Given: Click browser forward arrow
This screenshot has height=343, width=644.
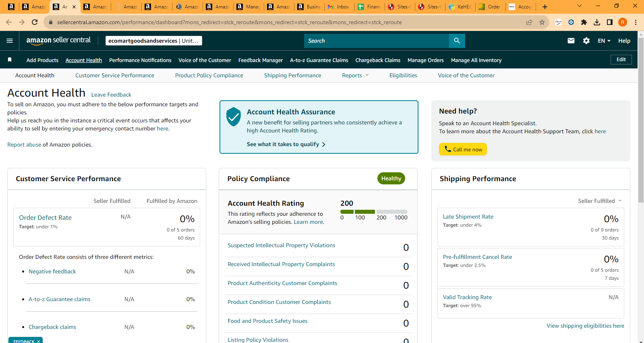Looking at the screenshot, I should pos(22,22).
